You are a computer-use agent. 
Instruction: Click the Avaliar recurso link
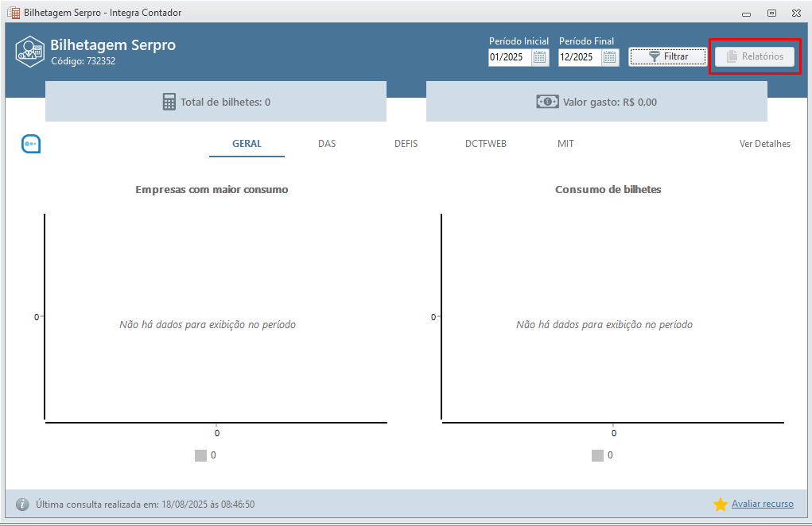762,504
